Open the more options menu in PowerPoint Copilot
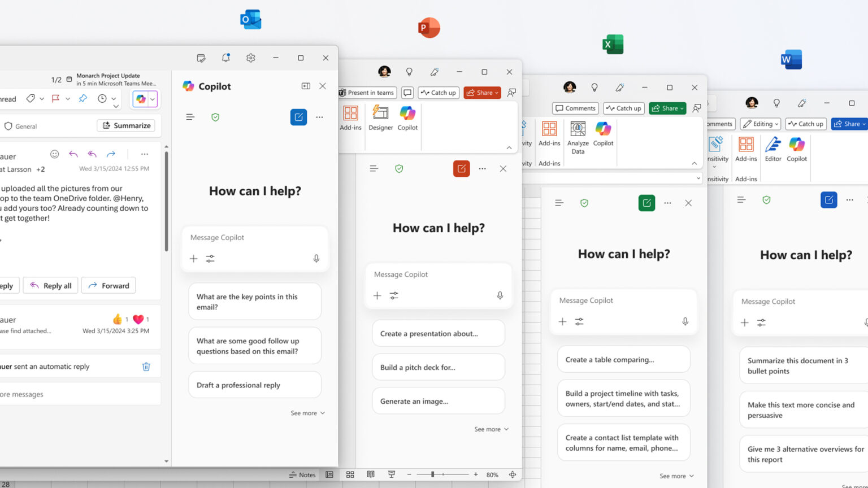868x488 pixels. [482, 169]
